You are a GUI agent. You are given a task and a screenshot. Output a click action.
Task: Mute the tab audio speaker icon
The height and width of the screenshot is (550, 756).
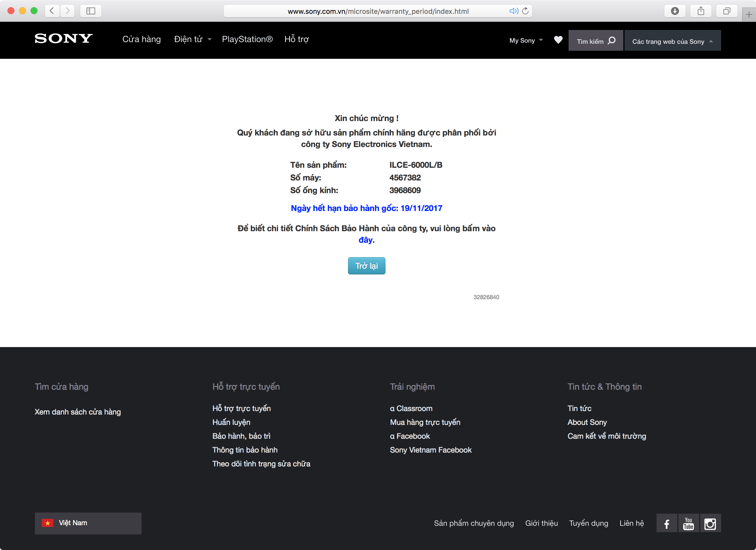tap(514, 11)
